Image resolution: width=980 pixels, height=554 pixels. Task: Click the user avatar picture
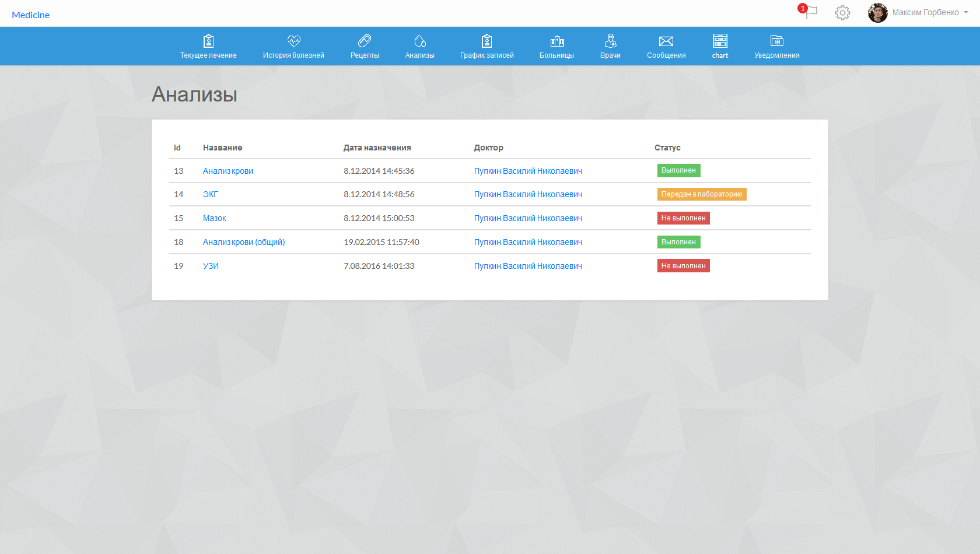pyautogui.click(x=877, y=13)
